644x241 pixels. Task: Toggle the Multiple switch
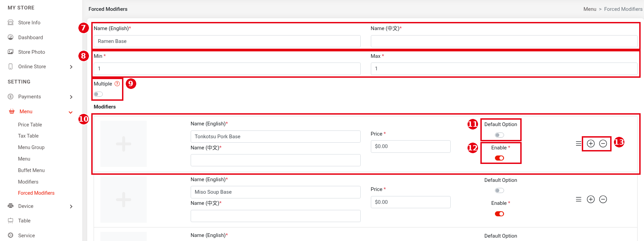coord(98,94)
